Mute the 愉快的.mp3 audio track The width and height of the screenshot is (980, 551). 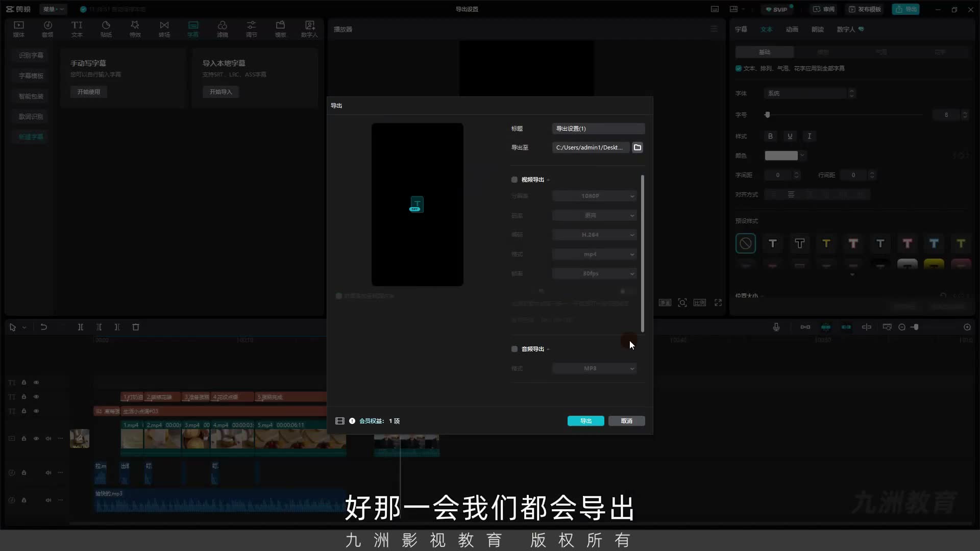[x=48, y=500]
